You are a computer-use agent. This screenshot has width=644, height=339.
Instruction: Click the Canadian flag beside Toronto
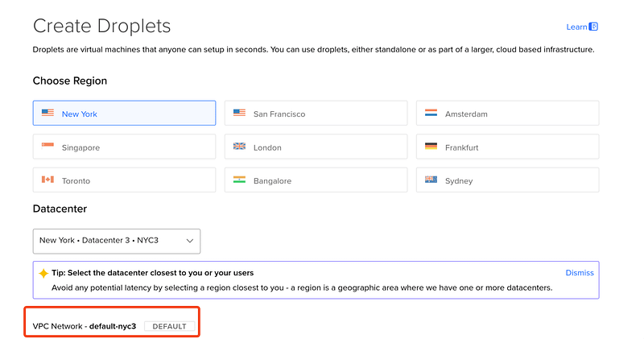47,180
